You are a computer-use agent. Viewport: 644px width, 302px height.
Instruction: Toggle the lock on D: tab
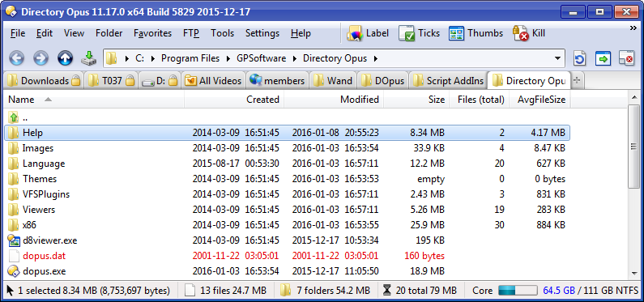coord(173,81)
